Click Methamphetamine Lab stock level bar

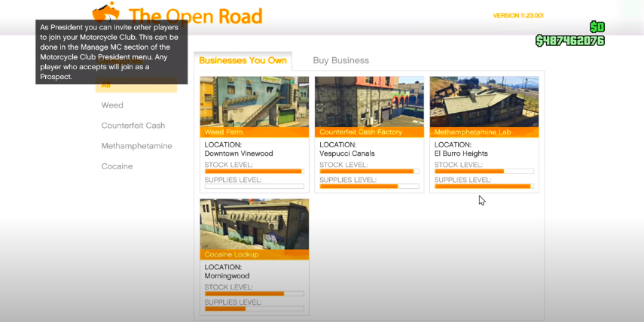point(484,171)
